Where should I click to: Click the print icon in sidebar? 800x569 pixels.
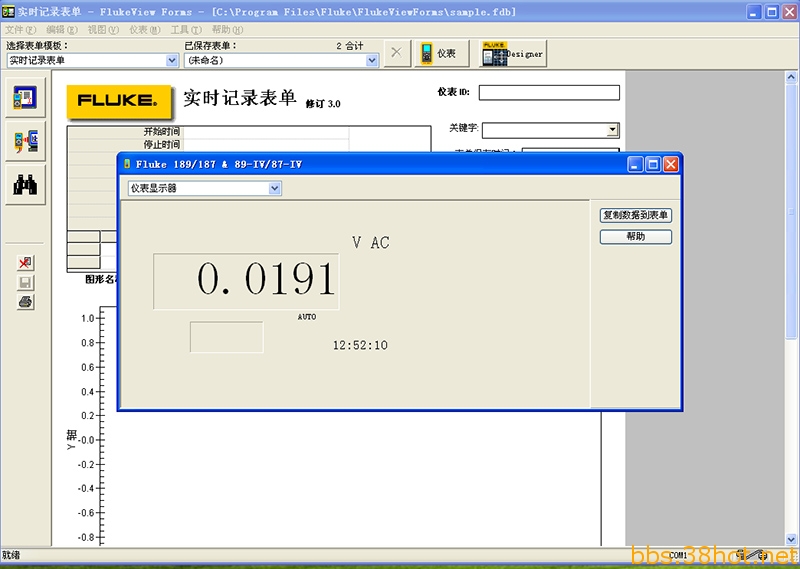(25, 302)
